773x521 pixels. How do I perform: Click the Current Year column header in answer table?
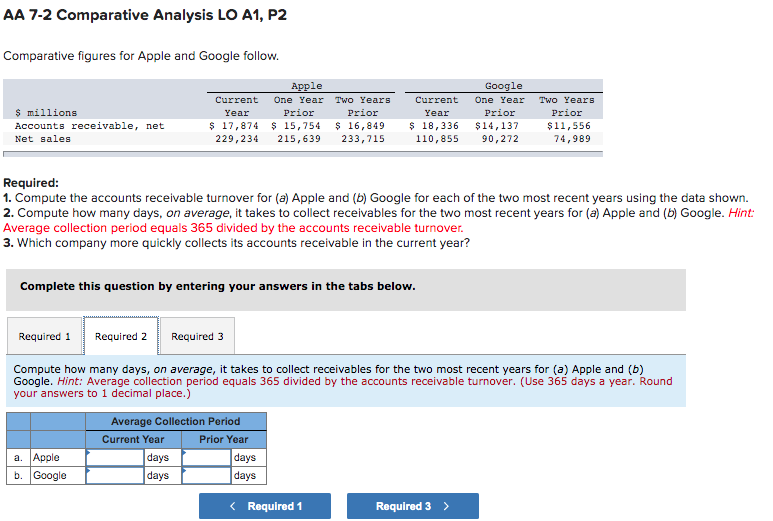point(133,439)
